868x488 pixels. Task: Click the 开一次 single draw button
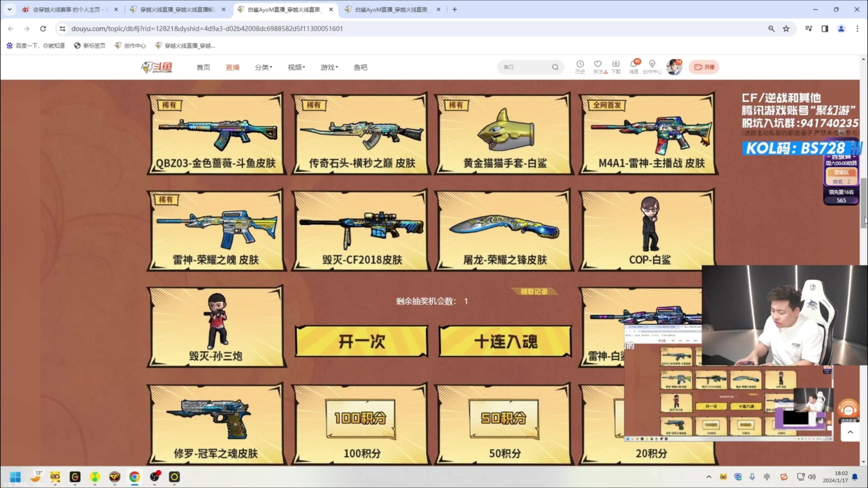coord(362,341)
